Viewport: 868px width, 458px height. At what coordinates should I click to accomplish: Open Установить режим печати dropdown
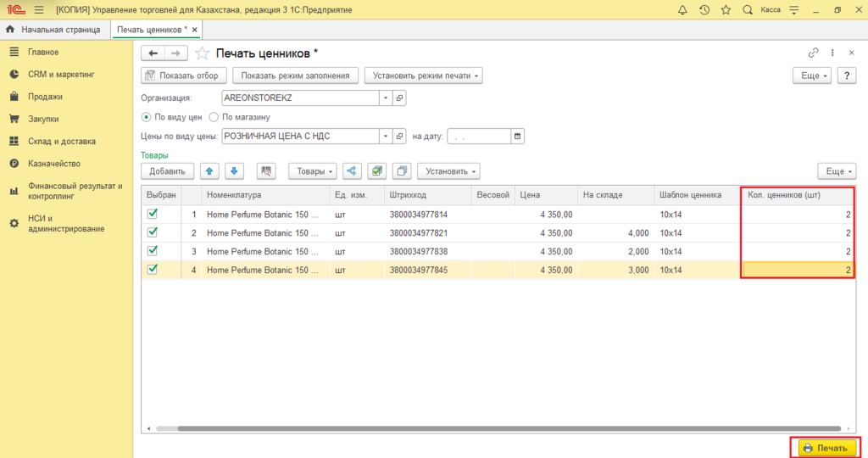click(424, 75)
